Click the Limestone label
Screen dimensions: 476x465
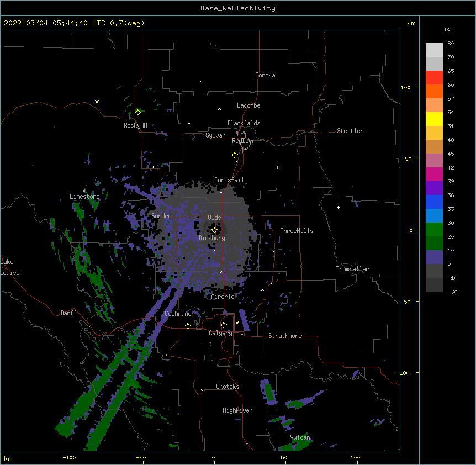coord(84,197)
